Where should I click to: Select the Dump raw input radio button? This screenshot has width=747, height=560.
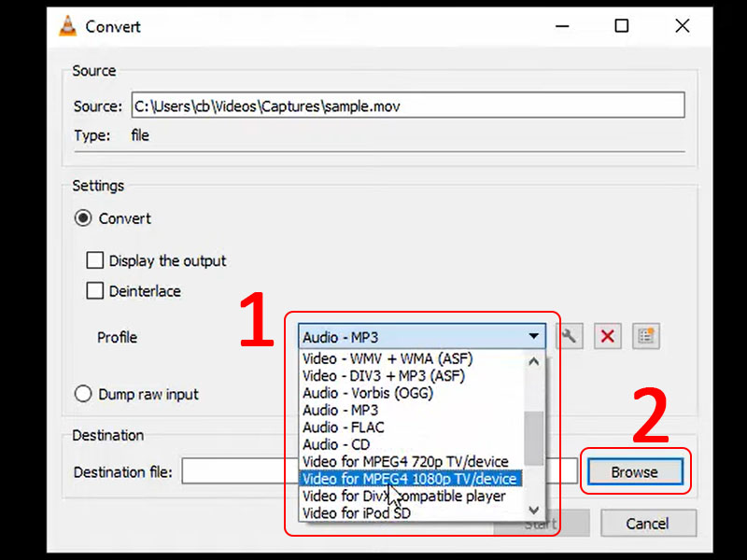coord(83,394)
